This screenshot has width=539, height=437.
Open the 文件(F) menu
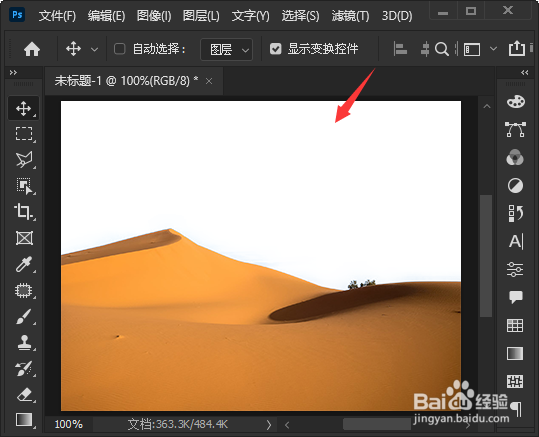tap(57, 15)
